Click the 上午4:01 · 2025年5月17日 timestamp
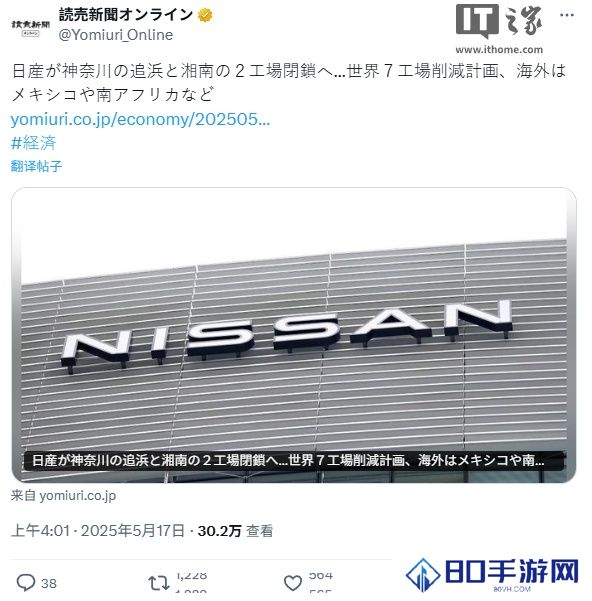Image resolution: width=592 pixels, height=601 pixels. pyautogui.click(x=98, y=531)
